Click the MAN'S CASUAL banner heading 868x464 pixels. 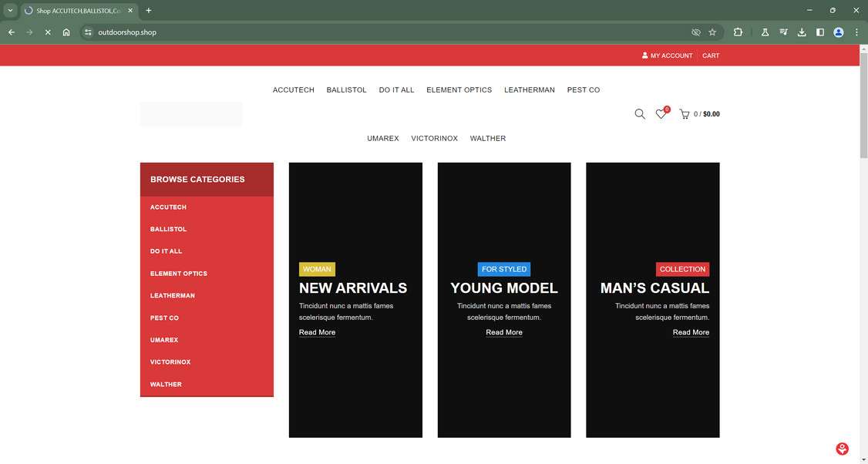655,288
